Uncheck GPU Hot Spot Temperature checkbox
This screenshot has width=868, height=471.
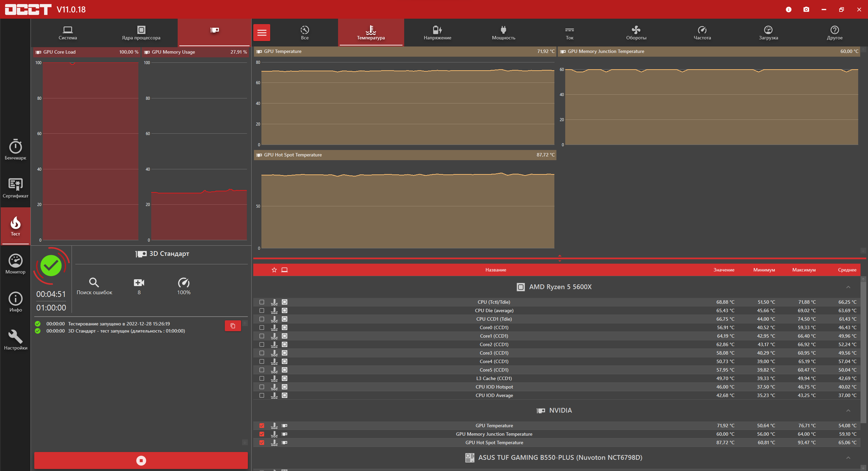262,442
